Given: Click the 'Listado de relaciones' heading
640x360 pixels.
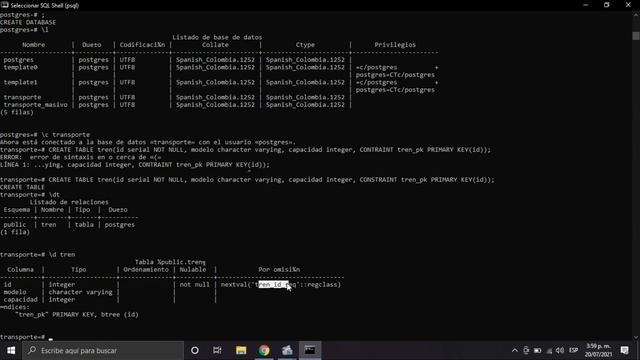Looking at the screenshot, I should point(69,202).
